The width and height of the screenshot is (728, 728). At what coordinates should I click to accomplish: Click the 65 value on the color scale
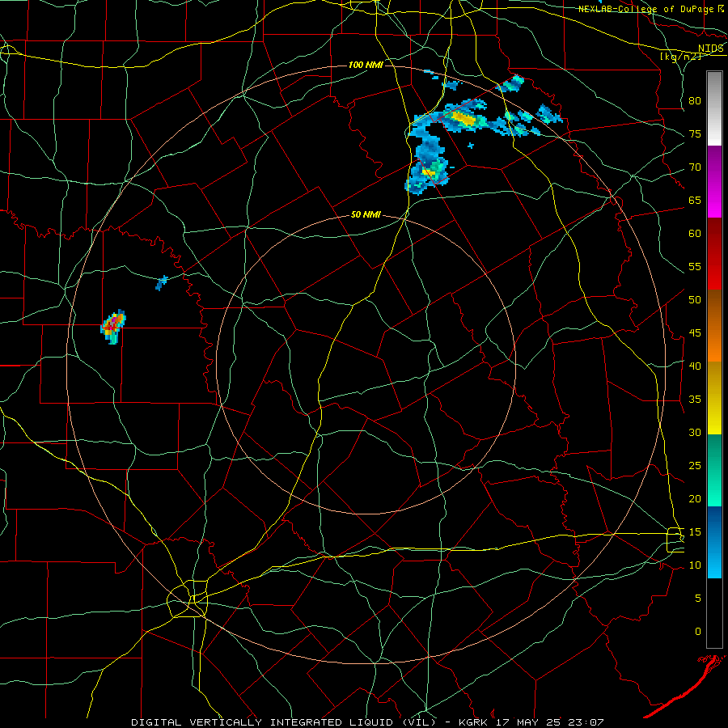pos(695,201)
